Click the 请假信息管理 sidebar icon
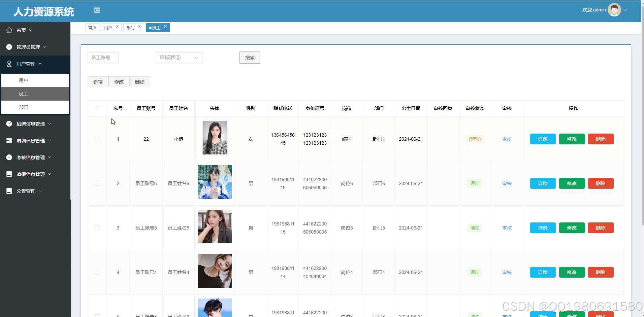Screen dimensions: 644x317 pyautogui.click(x=9, y=174)
